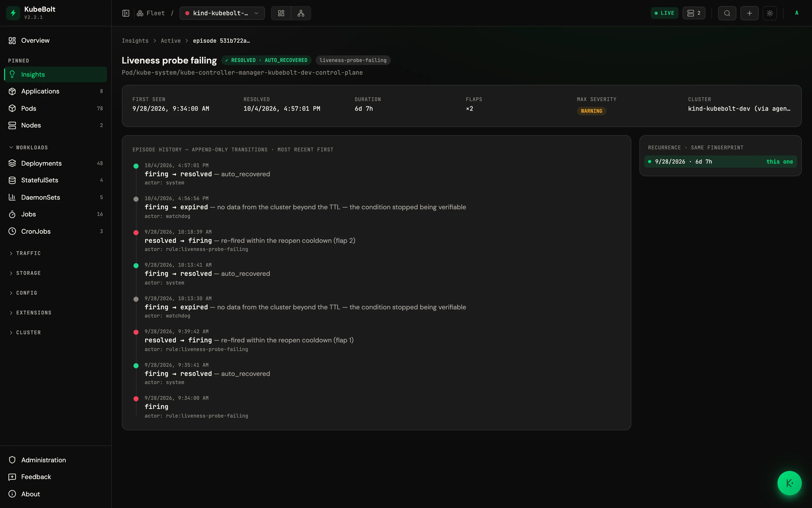Go to Active breadcrumb link

[171, 41]
